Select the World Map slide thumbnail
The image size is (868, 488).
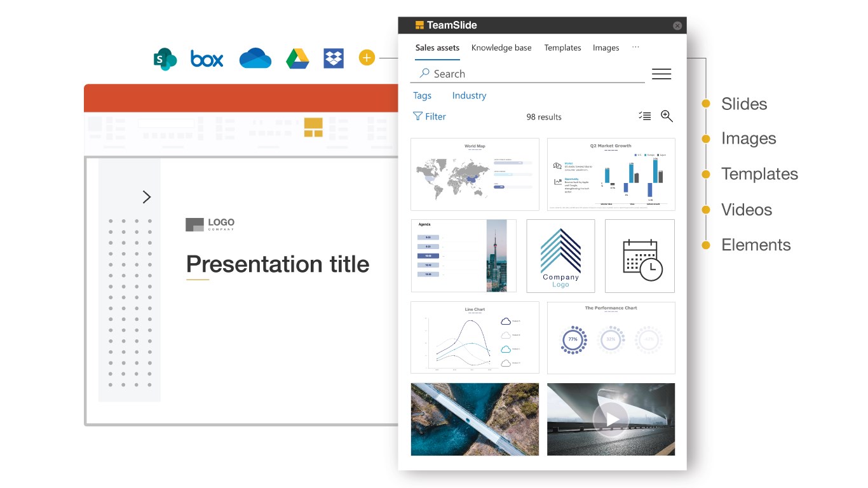(475, 174)
